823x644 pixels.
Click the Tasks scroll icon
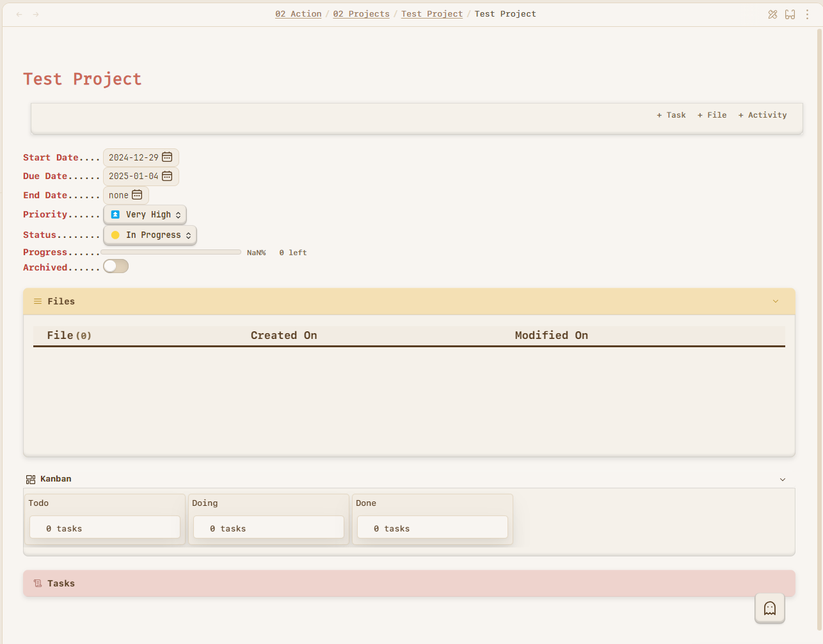click(x=38, y=583)
